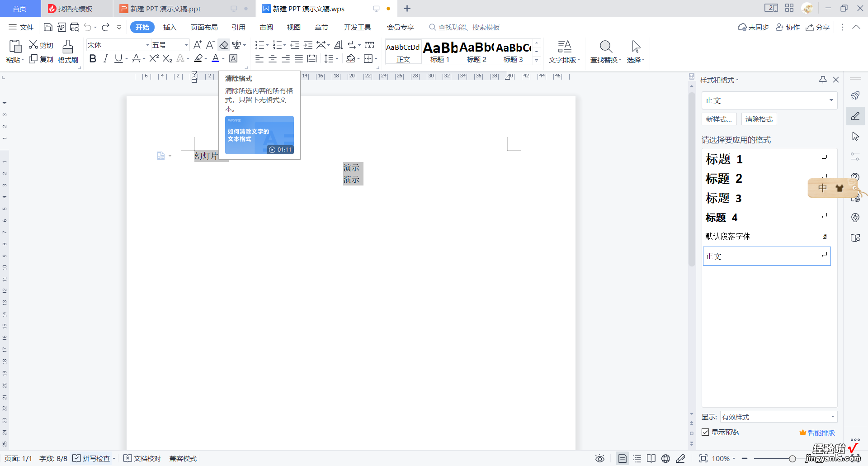The width and height of the screenshot is (868, 466).
Task: Click the Decrease font size icon
Action: pyautogui.click(x=210, y=45)
